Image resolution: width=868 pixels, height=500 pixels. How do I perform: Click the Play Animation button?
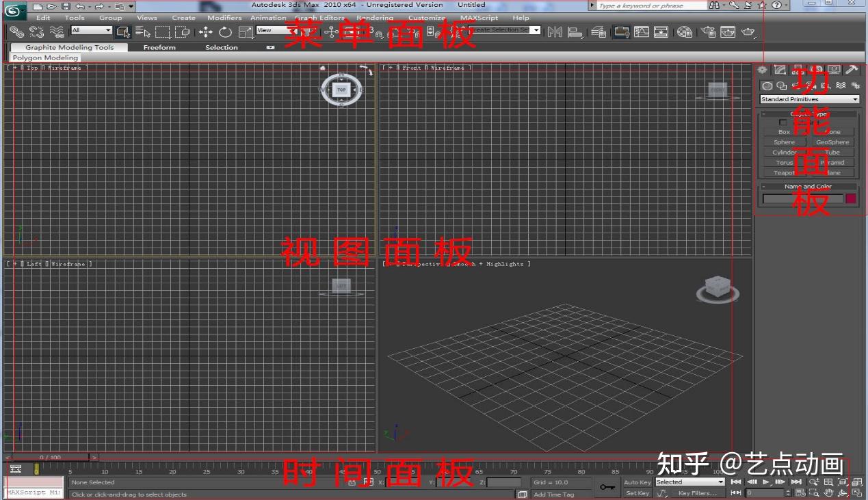coord(766,482)
